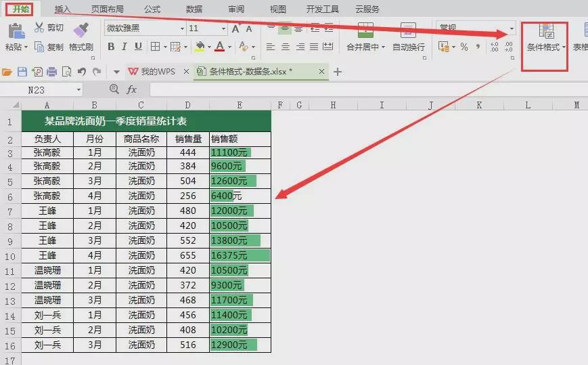
Task: Undo the last action
Action: pos(81,71)
